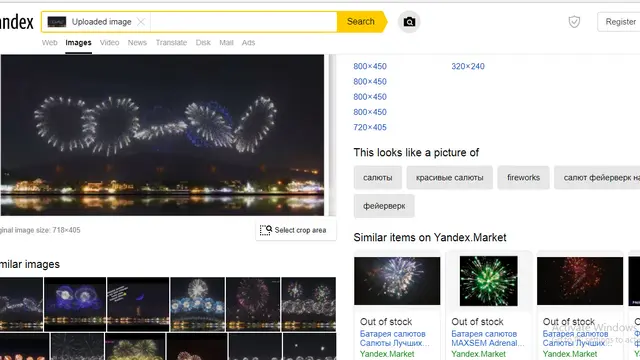The width and height of the screenshot is (640, 360).
Task: Open similar image with blue planet fireworks
Action: (75, 304)
